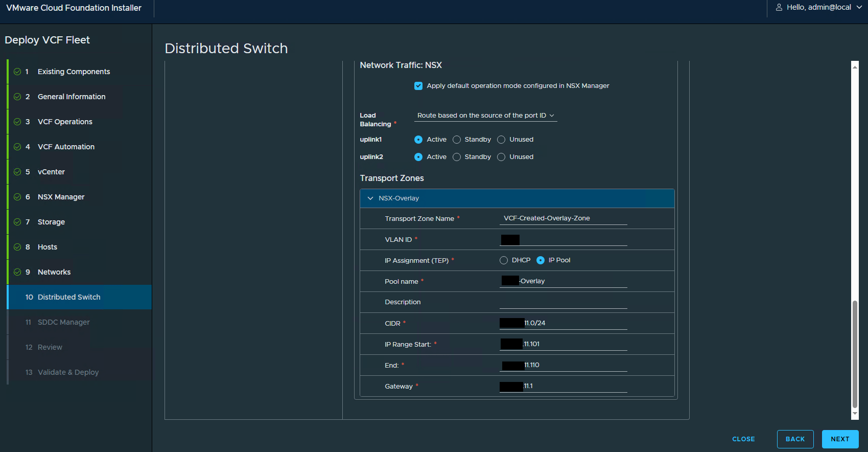Click the NSX Manager completed checkmark icon
The width and height of the screenshot is (868, 452).
click(x=17, y=197)
